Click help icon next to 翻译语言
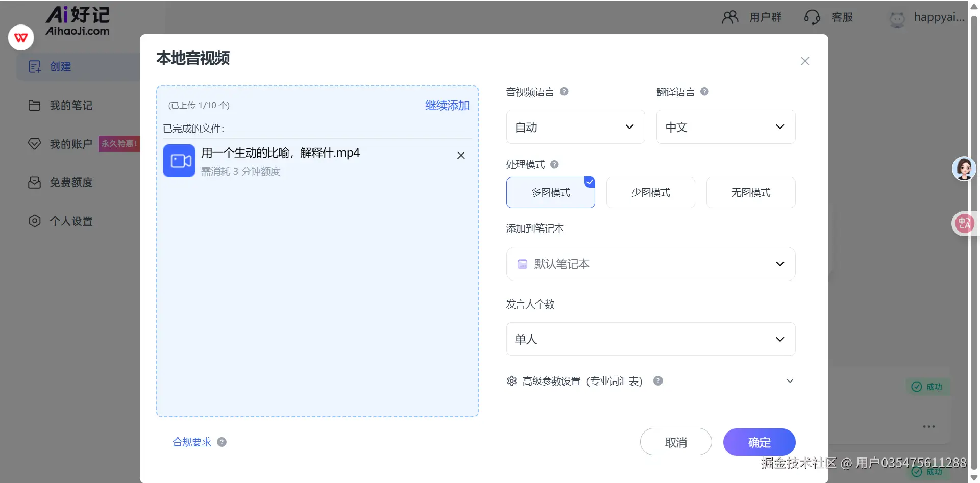This screenshot has width=980, height=483. click(704, 92)
